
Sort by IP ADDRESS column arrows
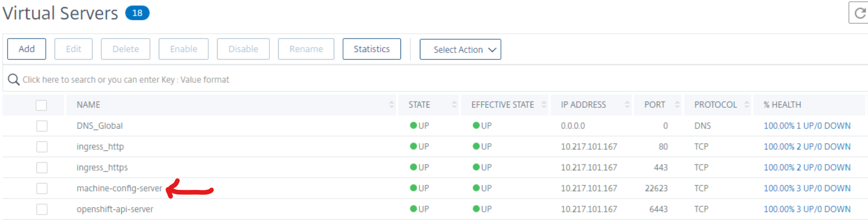pyautogui.click(x=627, y=105)
